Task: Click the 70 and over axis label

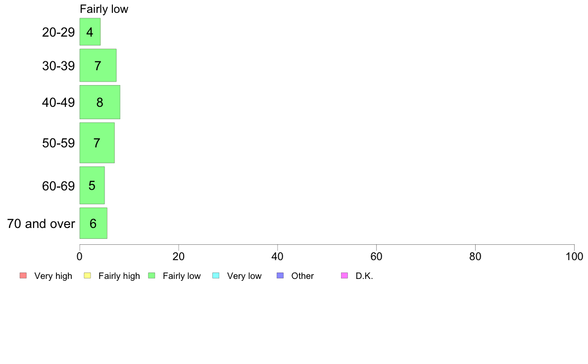Action: point(41,224)
